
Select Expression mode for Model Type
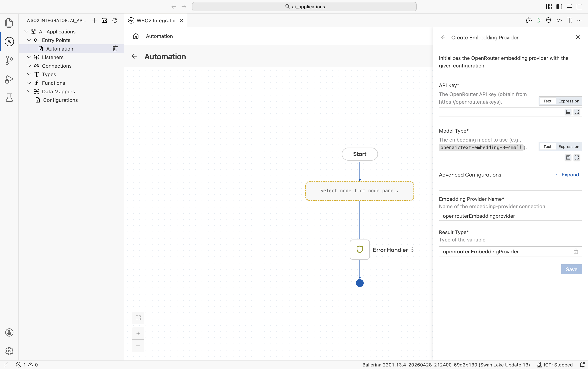pos(569,146)
